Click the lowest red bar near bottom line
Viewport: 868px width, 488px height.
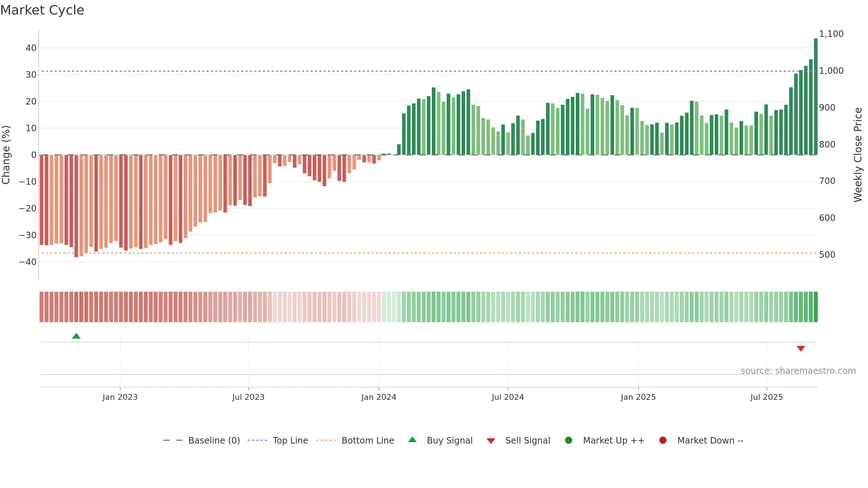76,206
